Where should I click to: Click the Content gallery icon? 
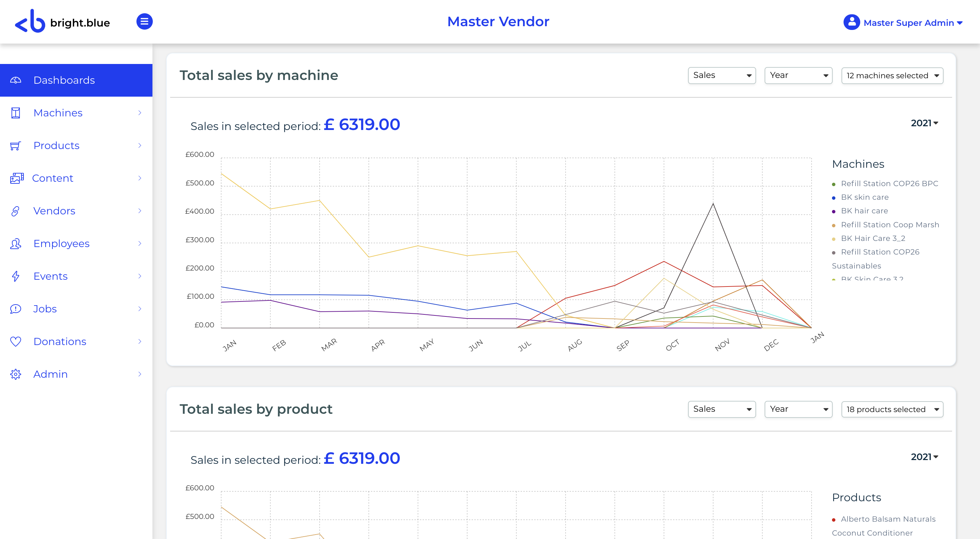tap(17, 178)
